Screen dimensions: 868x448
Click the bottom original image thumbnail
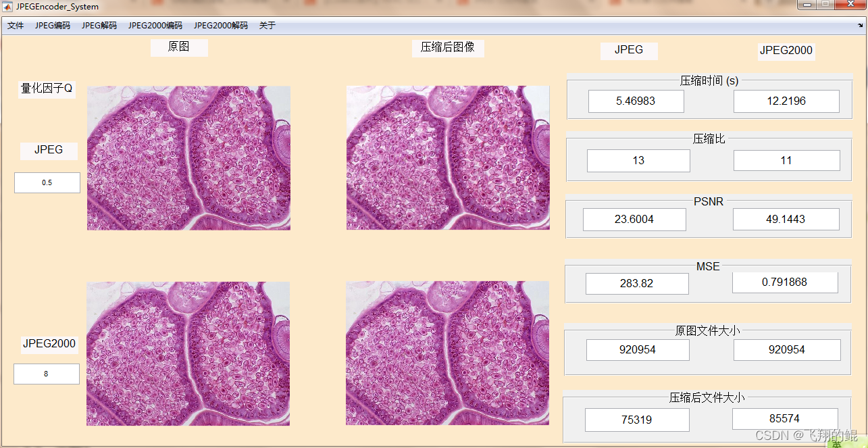(188, 353)
